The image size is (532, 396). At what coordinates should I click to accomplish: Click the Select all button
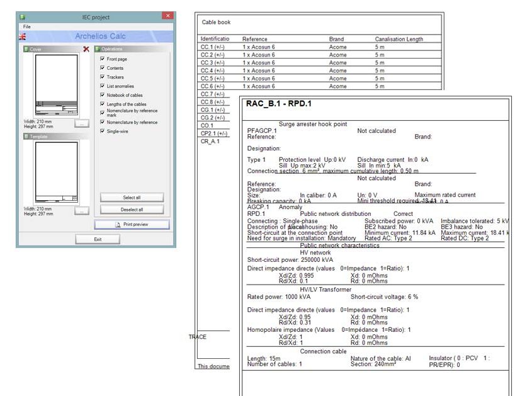click(132, 198)
